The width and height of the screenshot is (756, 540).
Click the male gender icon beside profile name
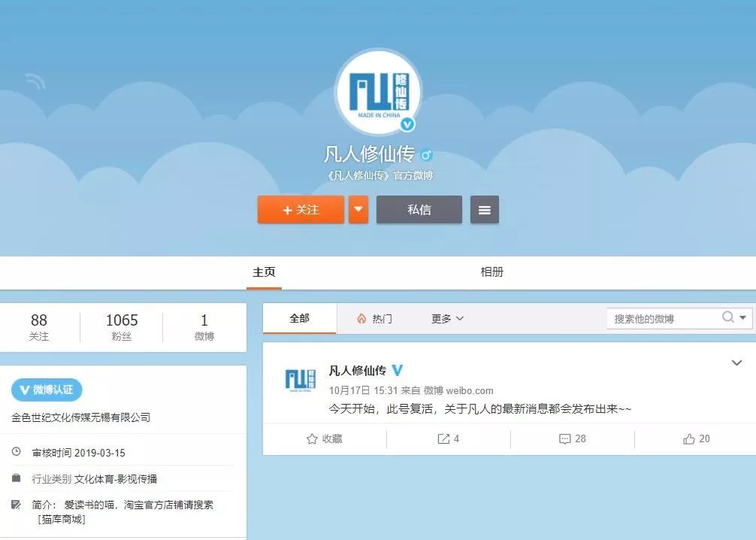426,154
